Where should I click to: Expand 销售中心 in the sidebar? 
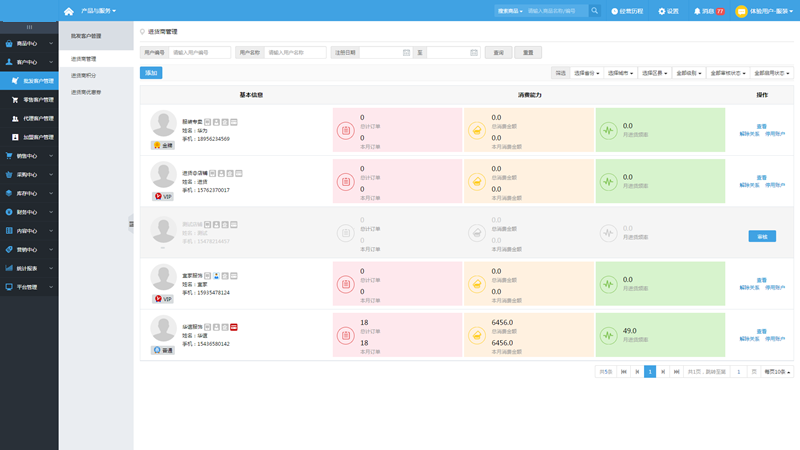pyautogui.click(x=29, y=156)
